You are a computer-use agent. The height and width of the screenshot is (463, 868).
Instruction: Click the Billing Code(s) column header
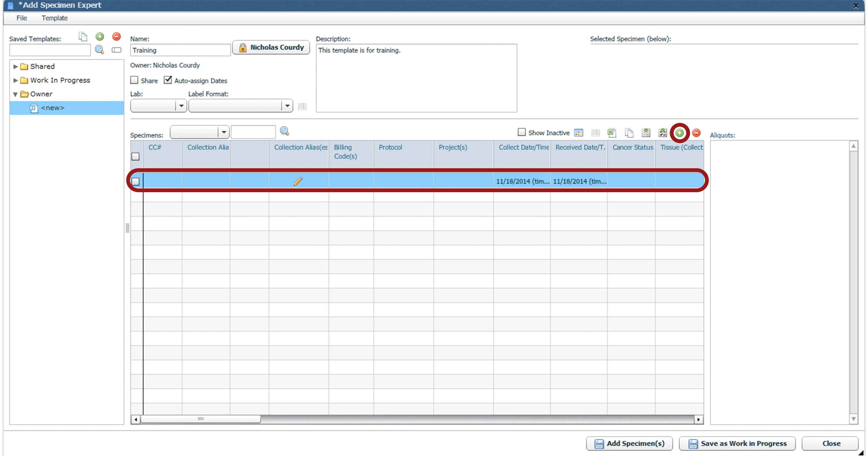pos(351,154)
